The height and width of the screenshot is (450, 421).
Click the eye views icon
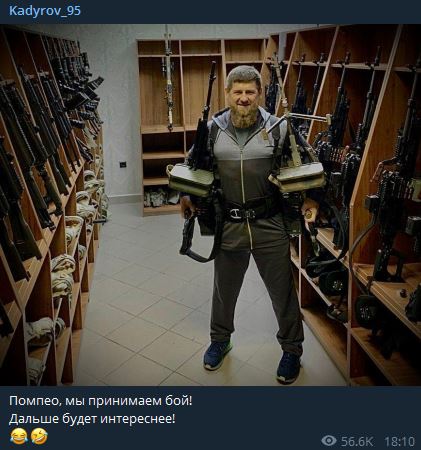[x=329, y=441]
